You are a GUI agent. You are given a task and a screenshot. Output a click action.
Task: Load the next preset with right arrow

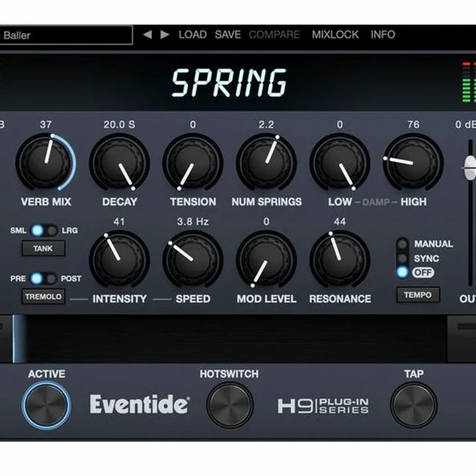pyautogui.click(x=165, y=34)
